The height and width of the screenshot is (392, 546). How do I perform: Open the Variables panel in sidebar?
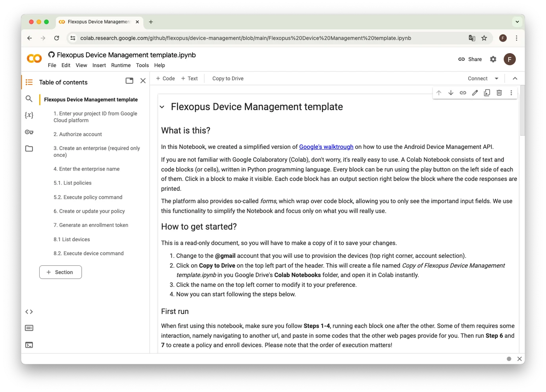coord(29,115)
